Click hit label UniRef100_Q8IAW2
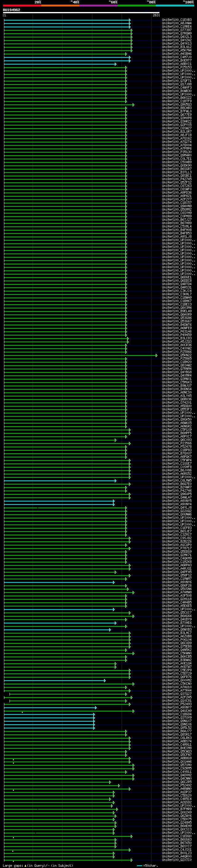Screen dimensions: 197x868 tap(177, 365)
